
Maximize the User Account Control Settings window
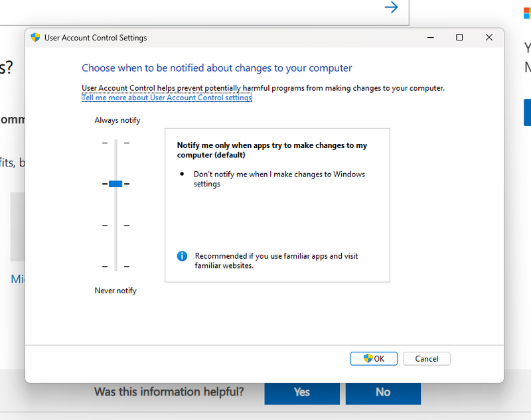[x=459, y=38]
